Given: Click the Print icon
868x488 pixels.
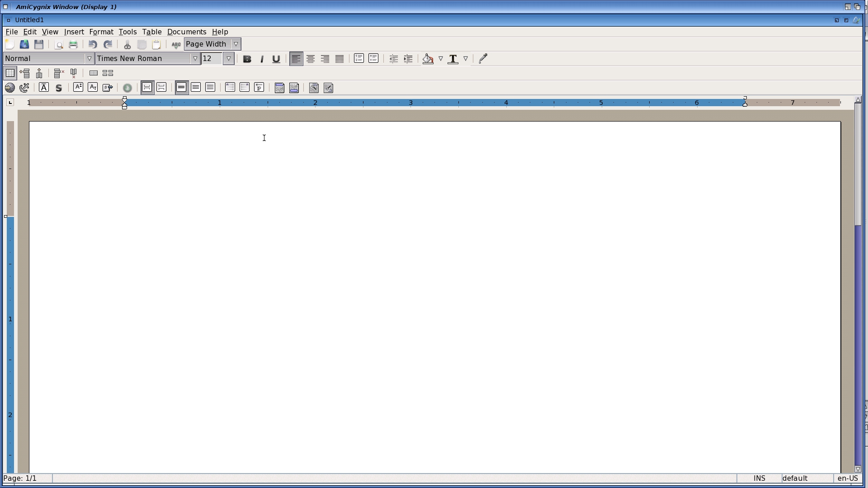Looking at the screenshot, I should coord(73,44).
